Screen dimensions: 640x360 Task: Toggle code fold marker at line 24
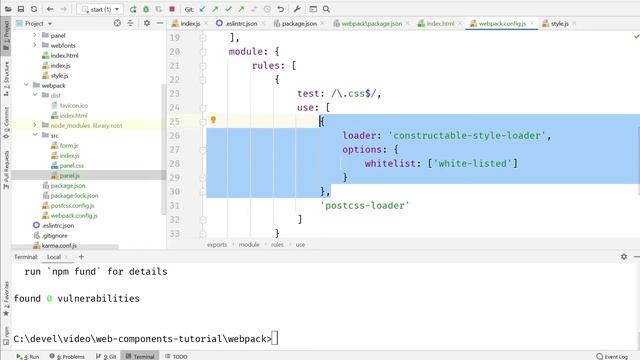pyautogui.click(x=203, y=107)
